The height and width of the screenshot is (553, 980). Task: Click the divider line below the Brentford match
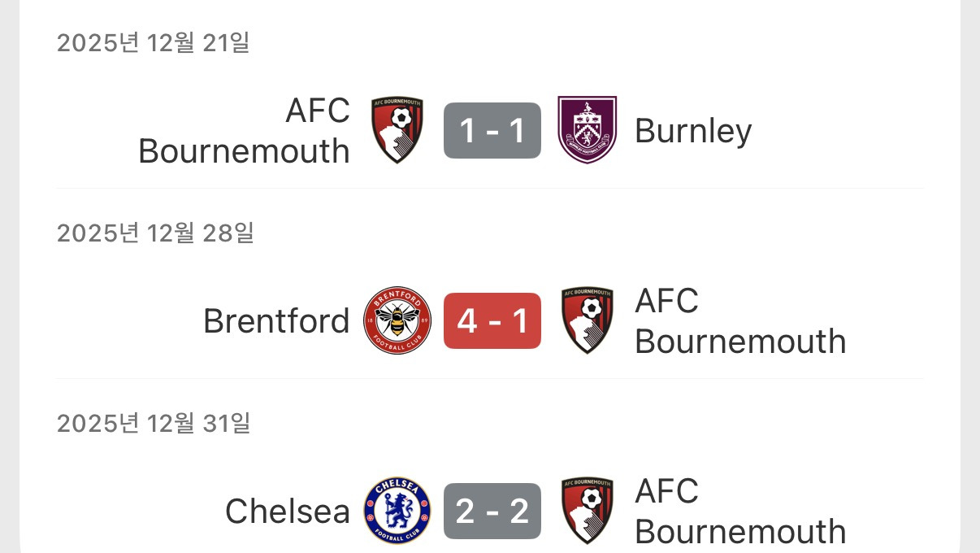(489, 379)
